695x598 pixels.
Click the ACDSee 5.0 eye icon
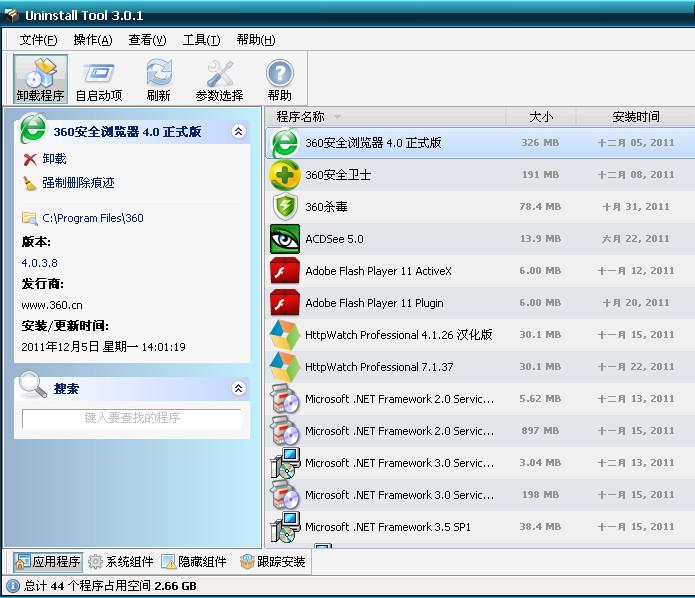(285, 238)
